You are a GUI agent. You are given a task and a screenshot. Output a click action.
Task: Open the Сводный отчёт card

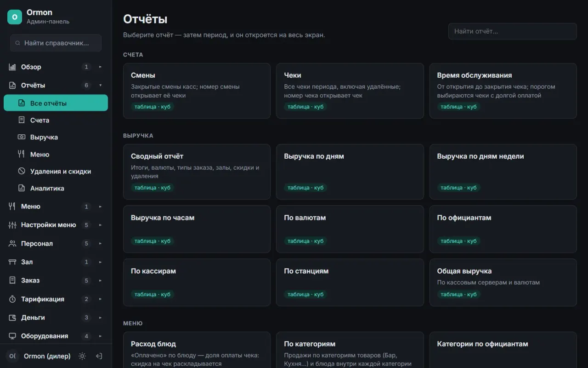click(x=197, y=172)
